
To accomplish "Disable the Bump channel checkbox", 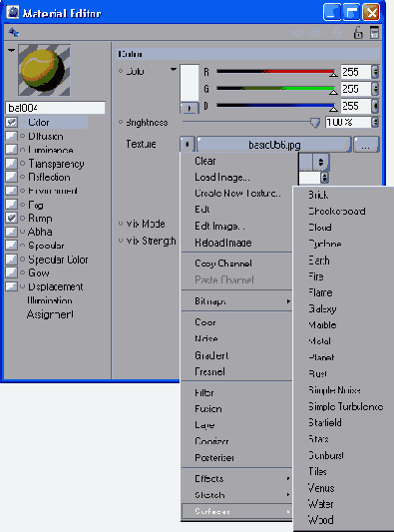I will [11, 218].
